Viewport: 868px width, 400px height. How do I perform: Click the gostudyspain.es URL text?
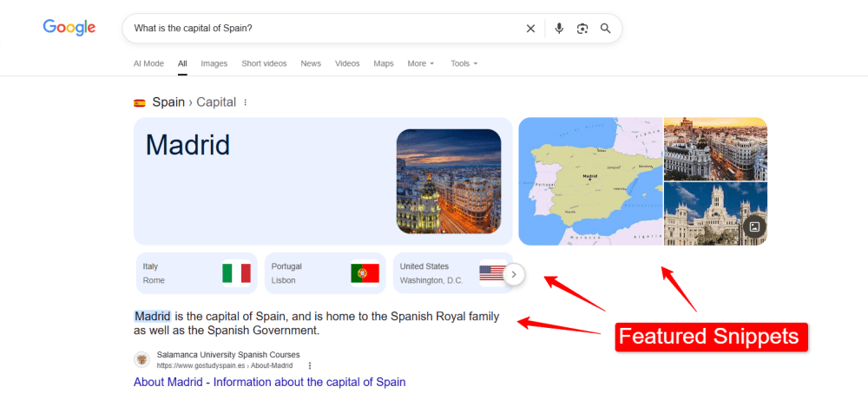[x=225, y=365]
